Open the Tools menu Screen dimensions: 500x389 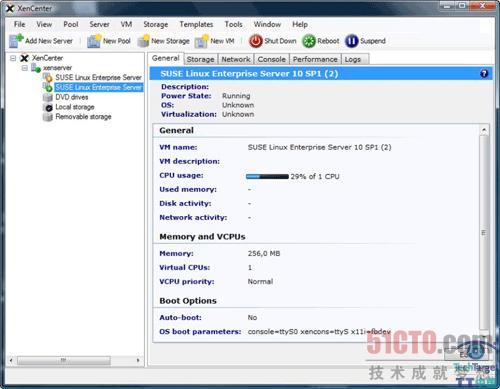pyautogui.click(x=233, y=24)
